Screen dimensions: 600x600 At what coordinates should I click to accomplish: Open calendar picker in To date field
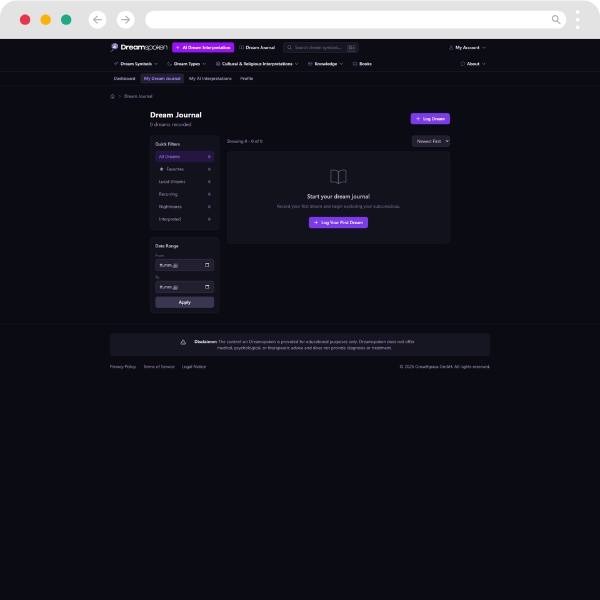(x=208, y=287)
